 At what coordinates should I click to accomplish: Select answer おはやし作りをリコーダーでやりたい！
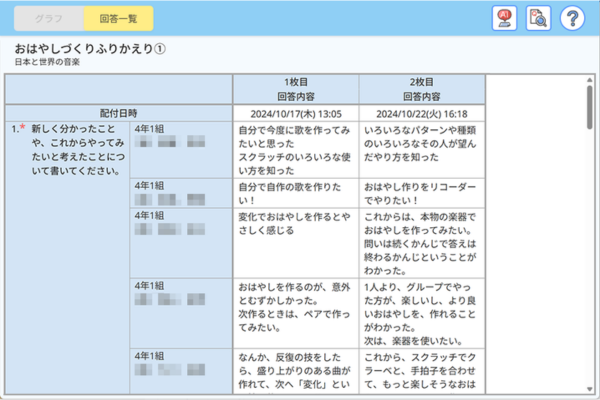click(x=422, y=192)
